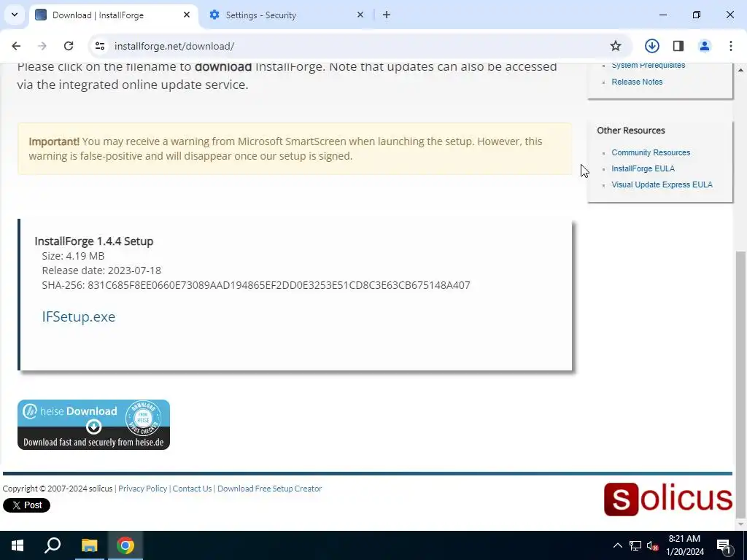Open Chrome downloads bubble icon
The width and height of the screenshot is (747, 560).
pyautogui.click(x=652, y=46)
